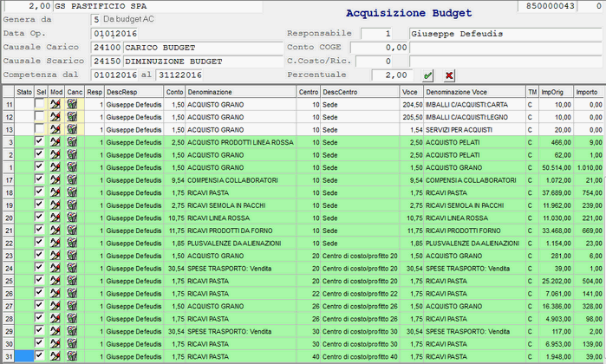Select the RICAVI PRODOTTI DA FORNO denomination cell
Image resolution: width=606 pixels, height=364 pixels.
tap(241, 231)
